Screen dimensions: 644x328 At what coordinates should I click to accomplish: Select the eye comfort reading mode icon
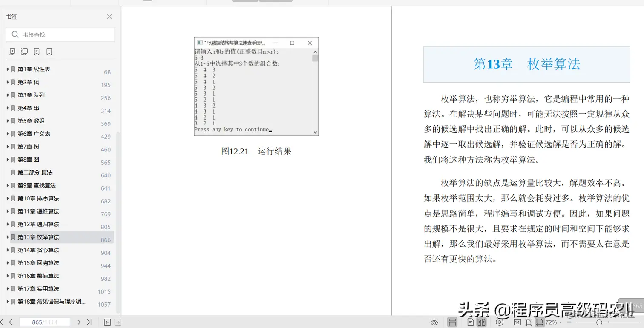(434, 322)
